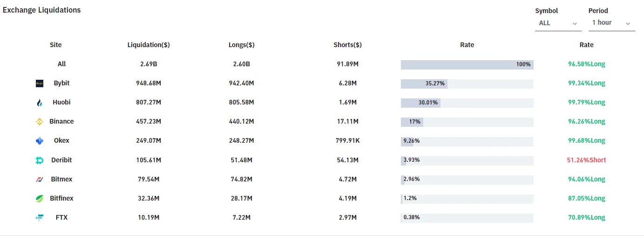The image size is (644, 236).
Task: Click the Binance diamond logo icon
Action: pos(40,122)
